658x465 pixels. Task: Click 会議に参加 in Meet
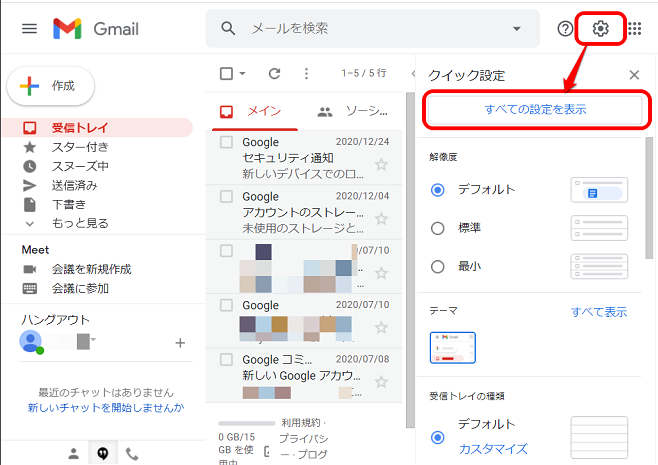[x=80, y=288]
